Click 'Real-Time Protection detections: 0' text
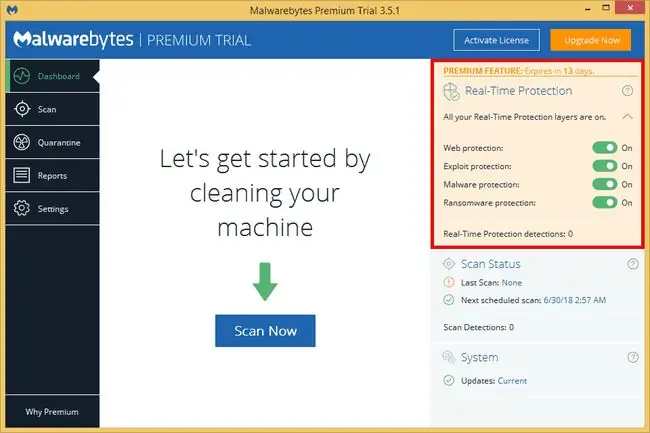Viewport: 650px width, 433px height. [508, 234]
